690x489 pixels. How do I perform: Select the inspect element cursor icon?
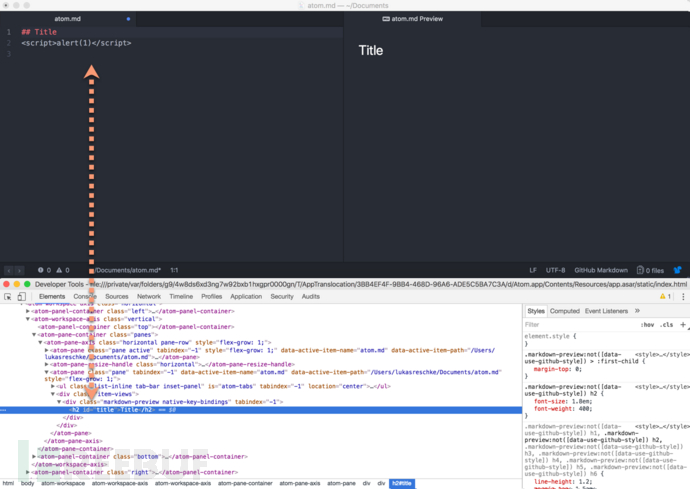point(7,297)
